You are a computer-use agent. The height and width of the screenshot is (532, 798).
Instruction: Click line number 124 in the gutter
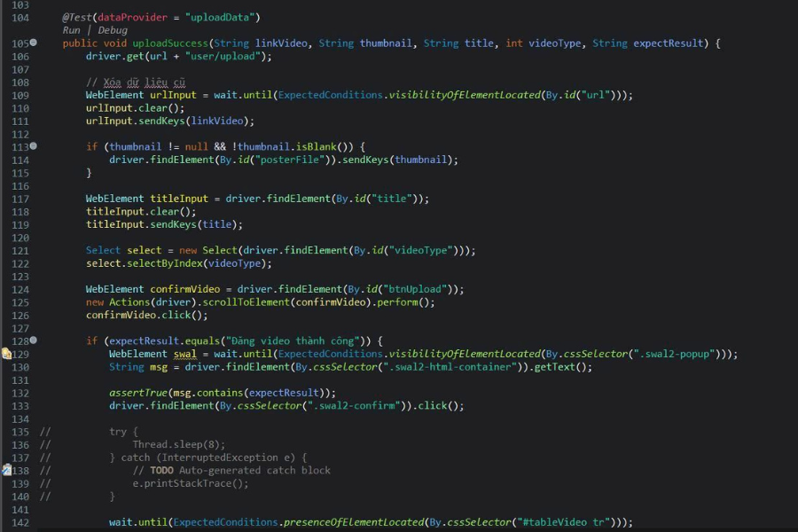coord(20,289)
